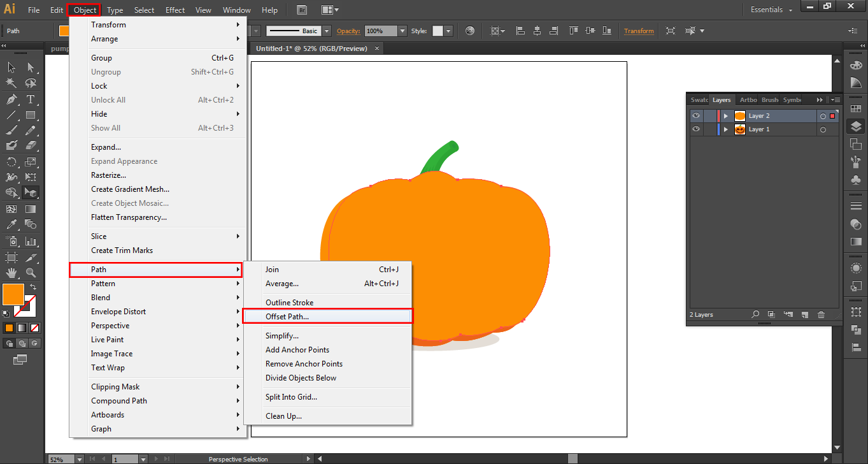Viewport: 868px width, 464px height.
Task: Click the orange Fill color swatch
Action: 13,294
